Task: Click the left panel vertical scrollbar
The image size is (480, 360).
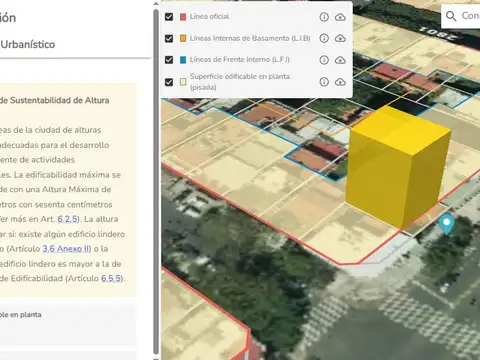Action: (156, 182)
